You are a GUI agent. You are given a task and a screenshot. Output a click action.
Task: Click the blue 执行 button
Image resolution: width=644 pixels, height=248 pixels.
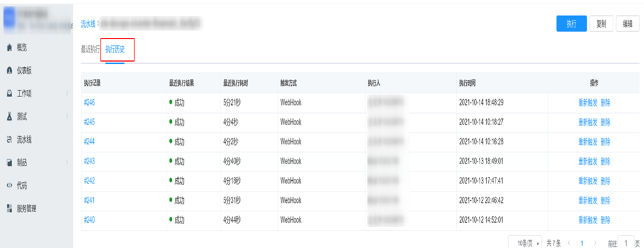point(571,24)
